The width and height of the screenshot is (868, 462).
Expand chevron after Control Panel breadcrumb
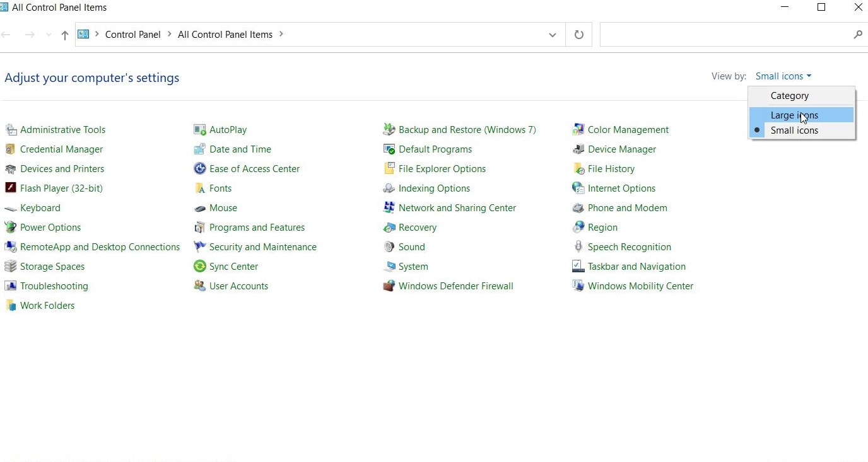coord(169,34)
